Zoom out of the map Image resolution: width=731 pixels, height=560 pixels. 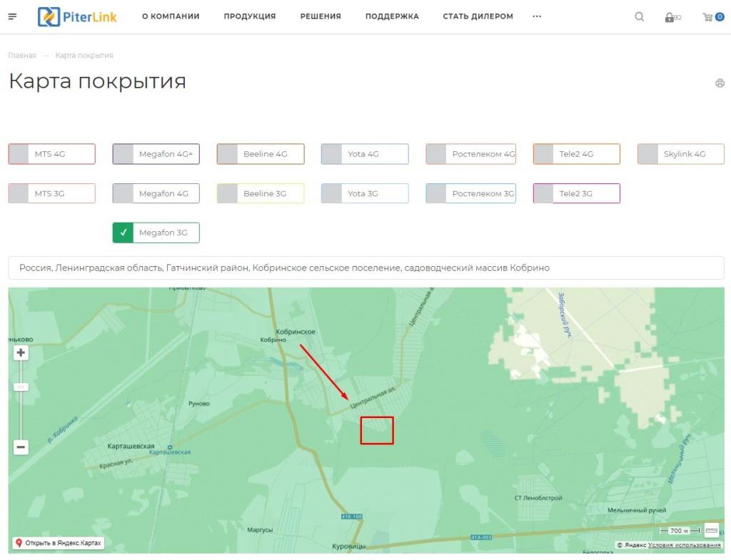(x=21, y=447)
